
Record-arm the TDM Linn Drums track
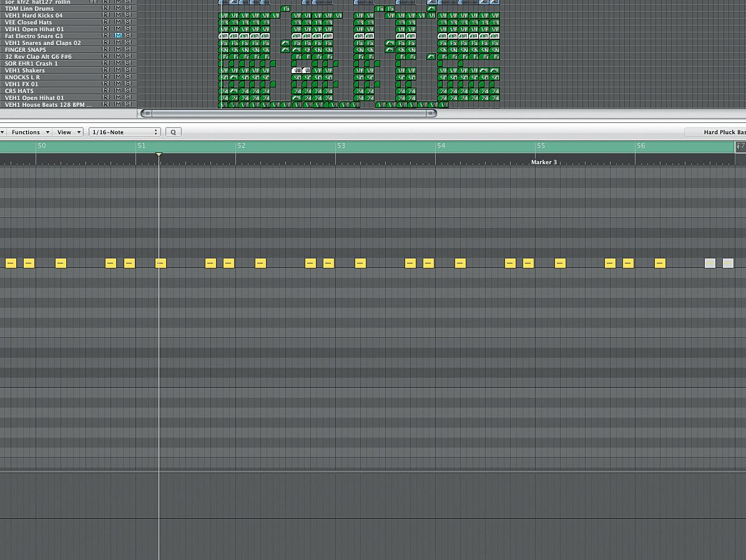(106, 9)
